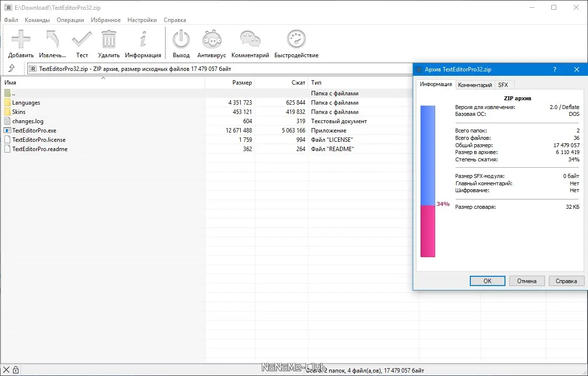Open the Комментарий speech bubble icon

tap(250, 39)
